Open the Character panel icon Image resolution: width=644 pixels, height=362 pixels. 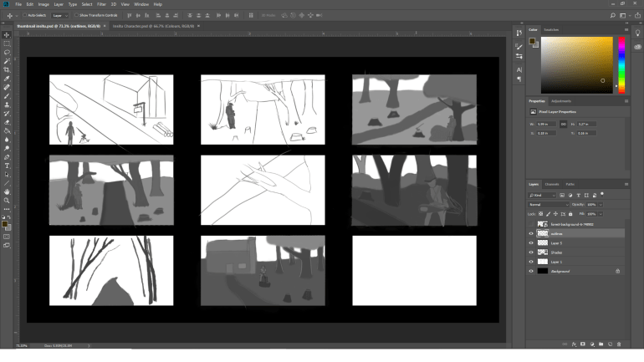(x=519, y=69)
